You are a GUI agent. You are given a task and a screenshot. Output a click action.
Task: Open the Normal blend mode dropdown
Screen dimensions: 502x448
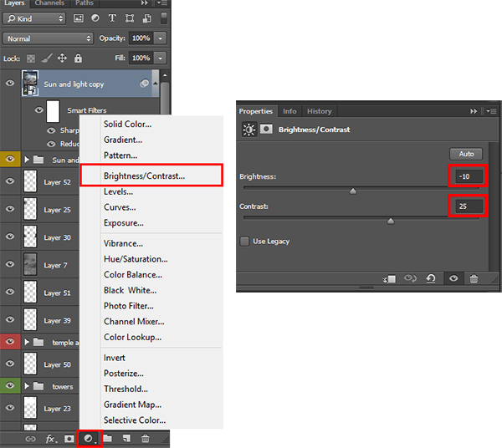coord(48,38)
